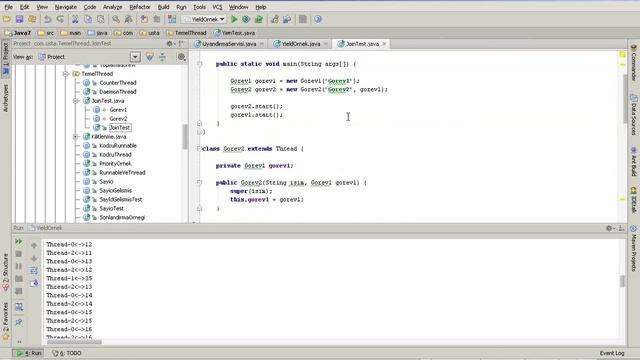Open View as Project dropdown arrow

pyautogui.click(x=135, y=57)
